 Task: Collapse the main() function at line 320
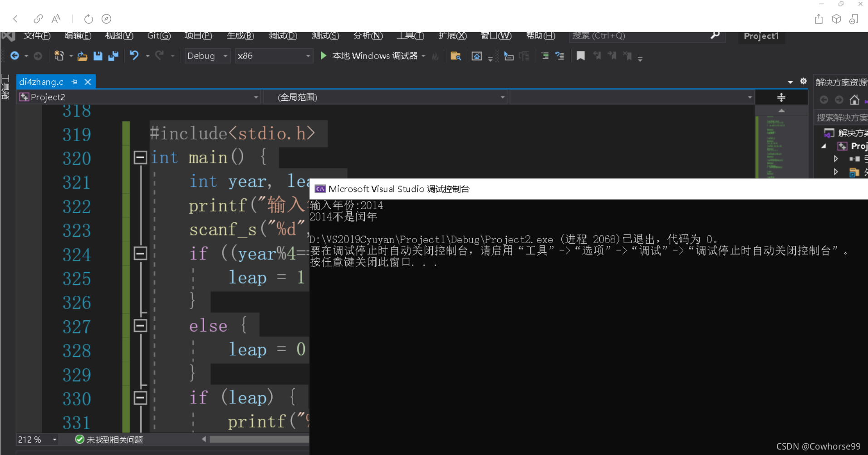[x=140, y=157]
